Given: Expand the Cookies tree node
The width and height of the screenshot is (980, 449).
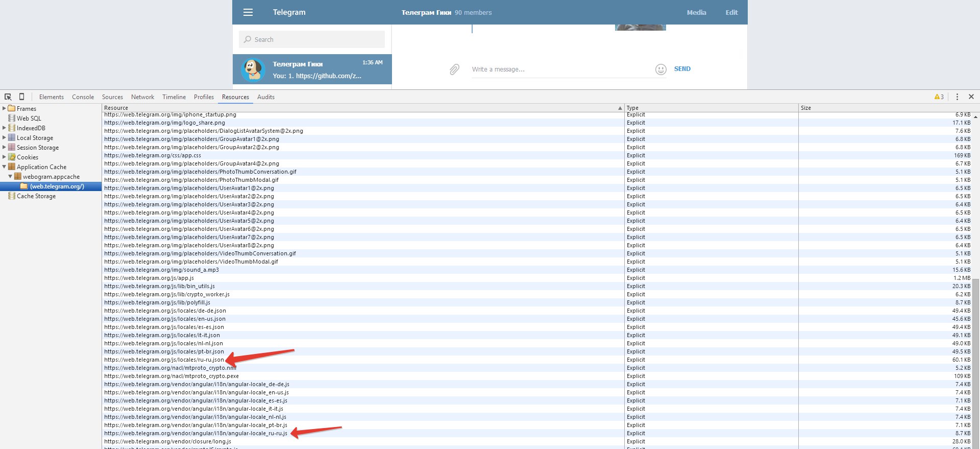Looking at the screenshot, I should click(4, 157).
